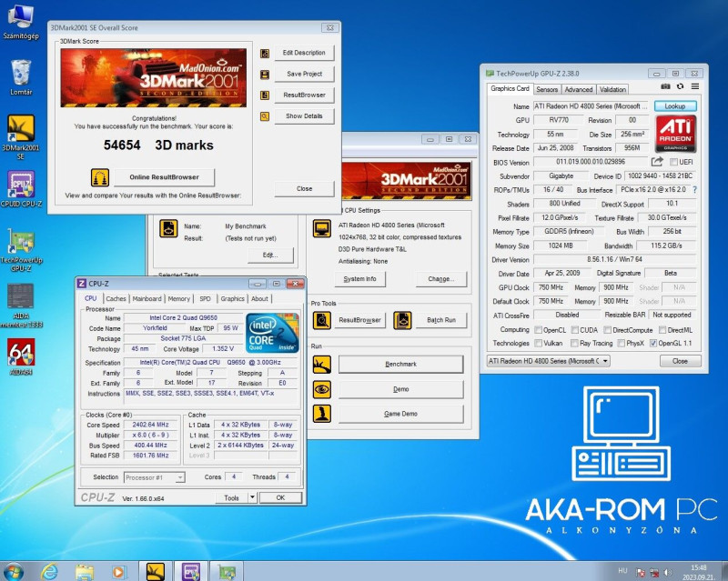Viewport: 728px width, 581px height.
Task: Click the Benchmark run icon in 3DMark
Action: [322, 365]
